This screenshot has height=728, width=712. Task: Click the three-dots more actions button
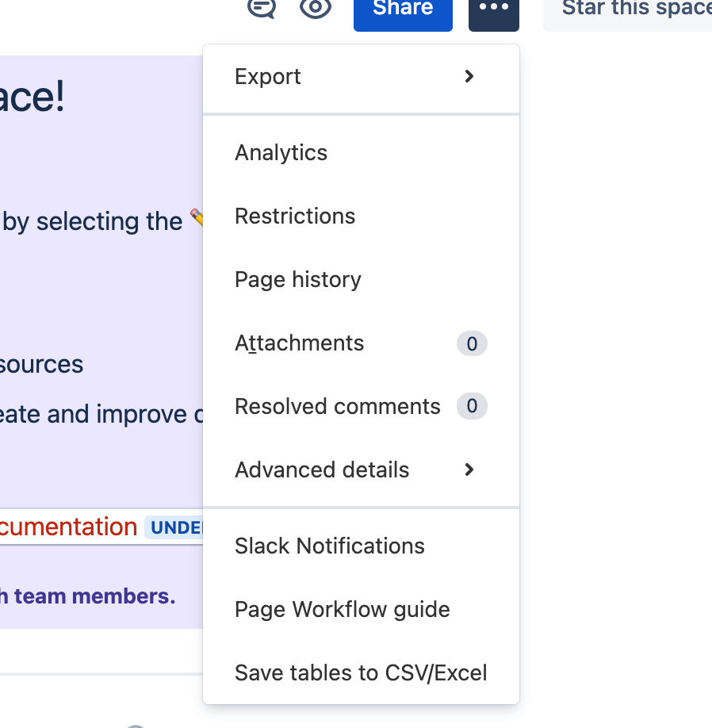coord(494,14)
